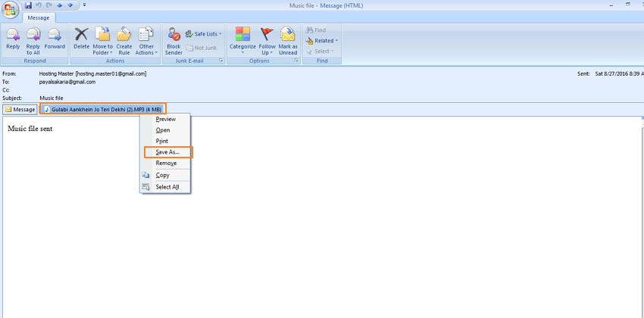Open the Safe Lists dropdown
This screenshot has width=644, height=318.
(203, 34)
